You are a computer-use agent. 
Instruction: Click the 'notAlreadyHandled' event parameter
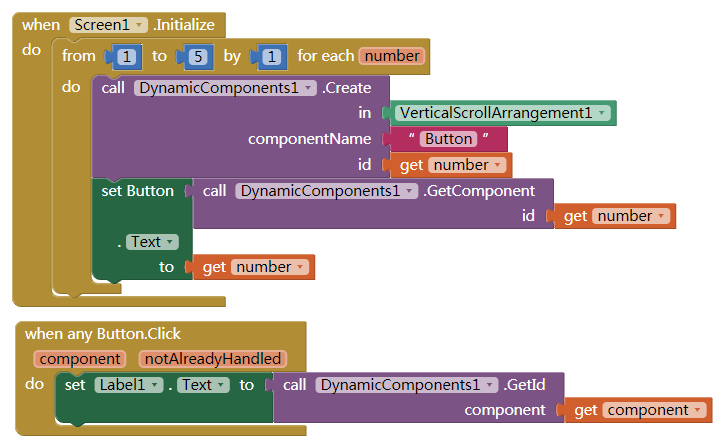tap(212, 359)
